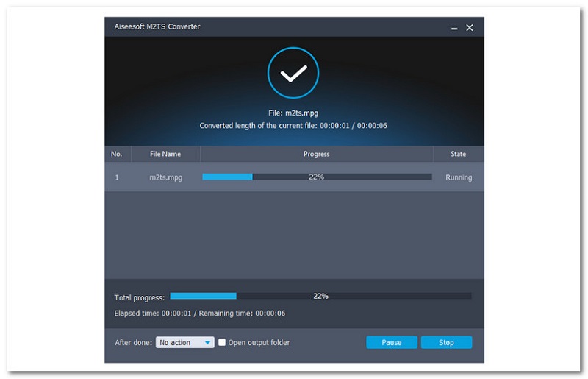Select the m2ts.mpg file name cell
588x379 pixels.
coord(166,177)
